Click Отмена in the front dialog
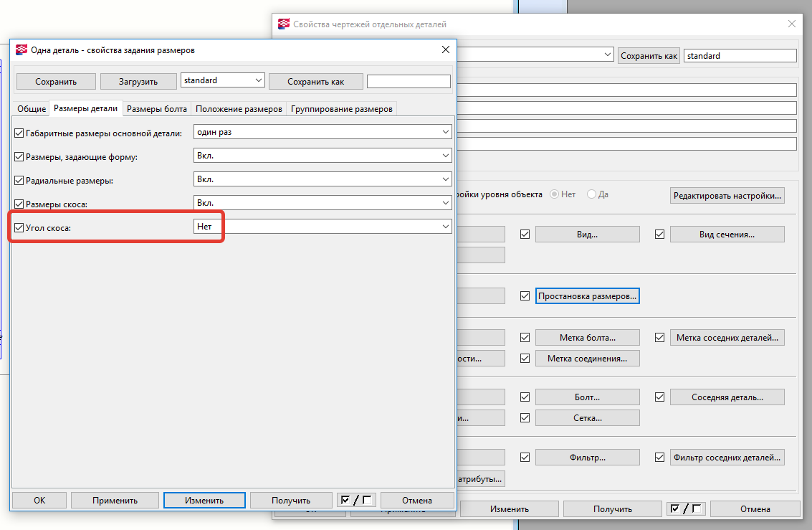This screenshot has width=812, height=530. coord(417,500)
